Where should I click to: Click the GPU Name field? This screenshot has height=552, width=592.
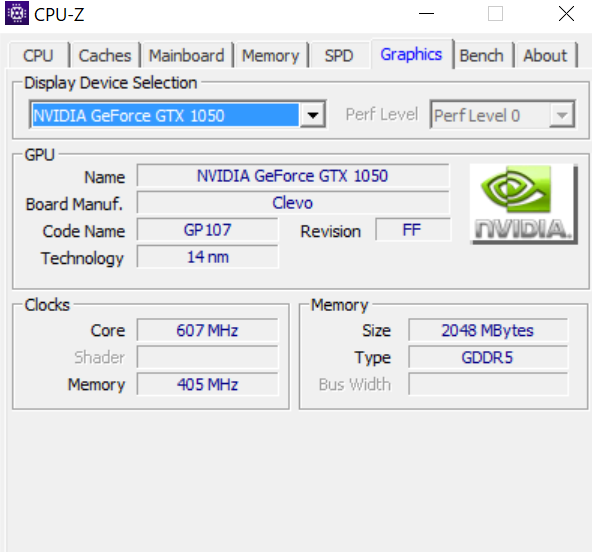[x=293, y=176]
